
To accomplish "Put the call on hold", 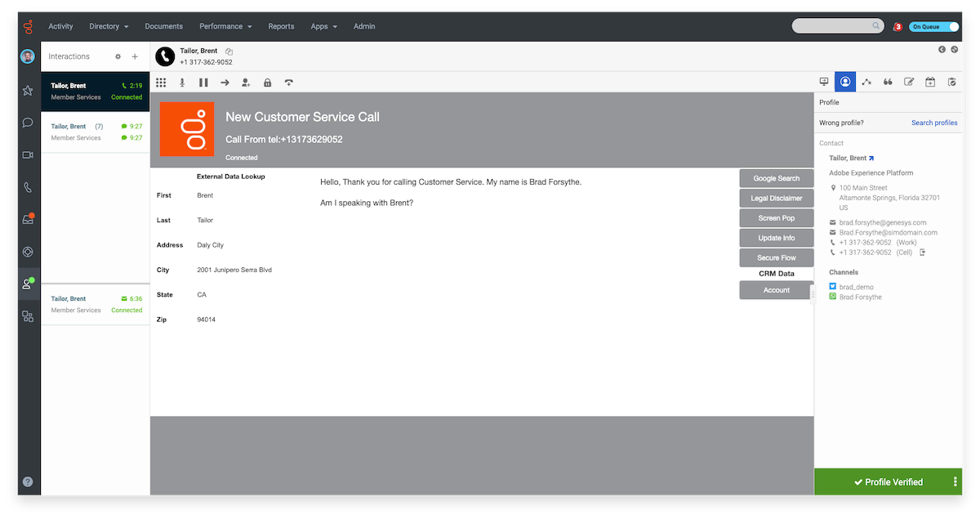I will (x=203, y=82).
